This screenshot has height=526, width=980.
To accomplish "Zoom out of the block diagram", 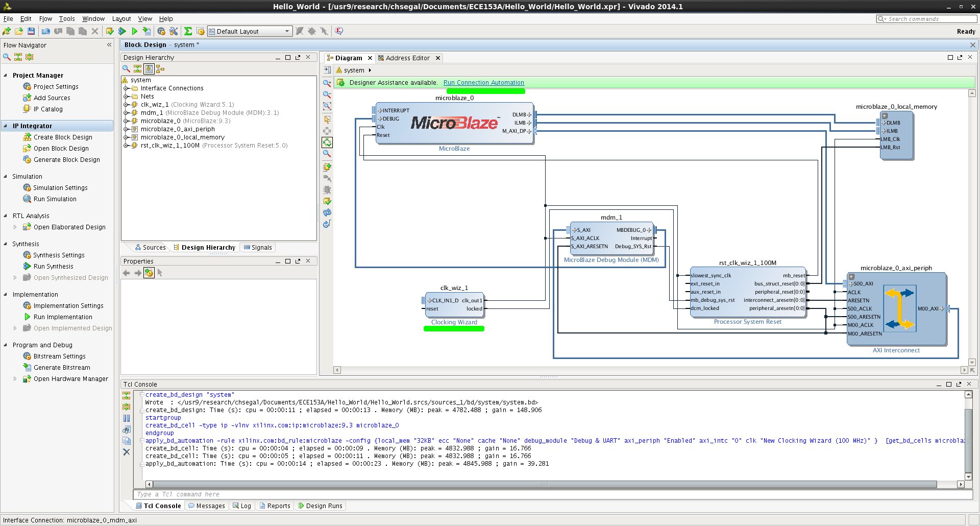I will (x=327, y=94).
